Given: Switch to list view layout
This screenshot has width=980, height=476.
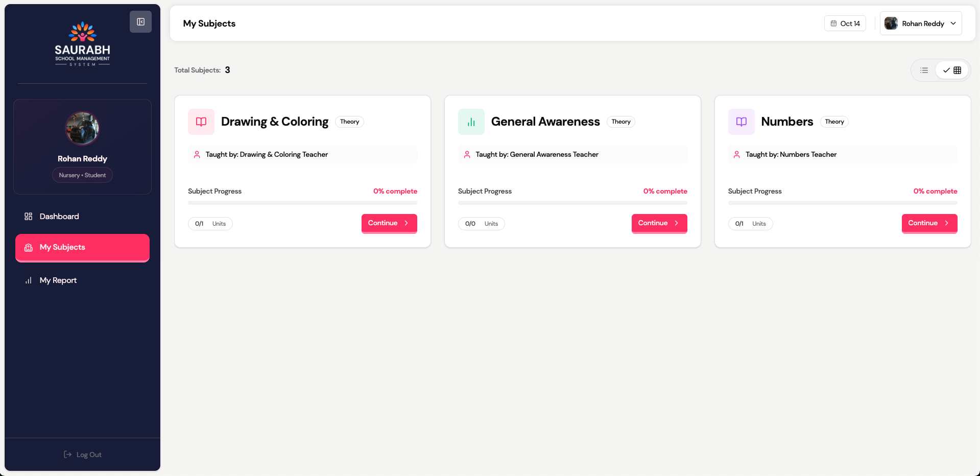Looking at the screenshot, I should [x=924, y=70].
